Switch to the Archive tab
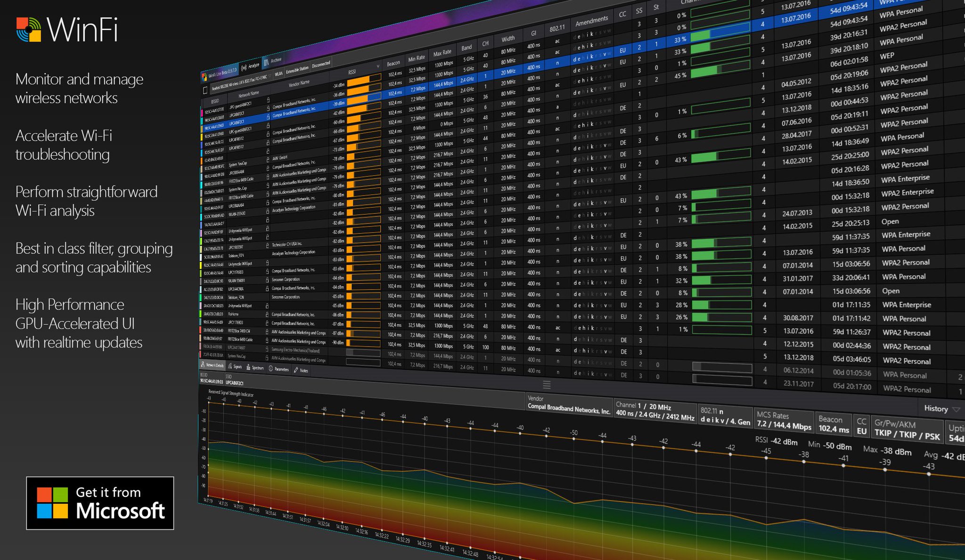This screenshot has height=560, width=965. point(273,61)
